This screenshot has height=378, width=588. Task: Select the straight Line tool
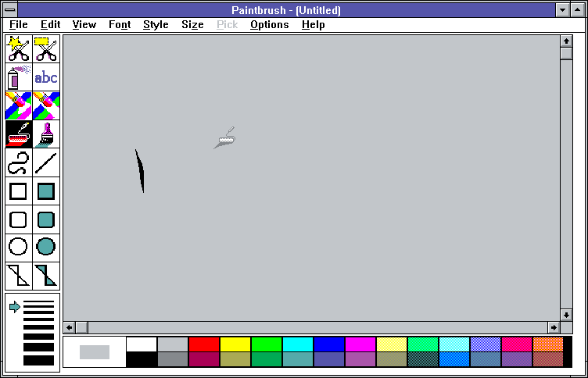coord(46,162)
